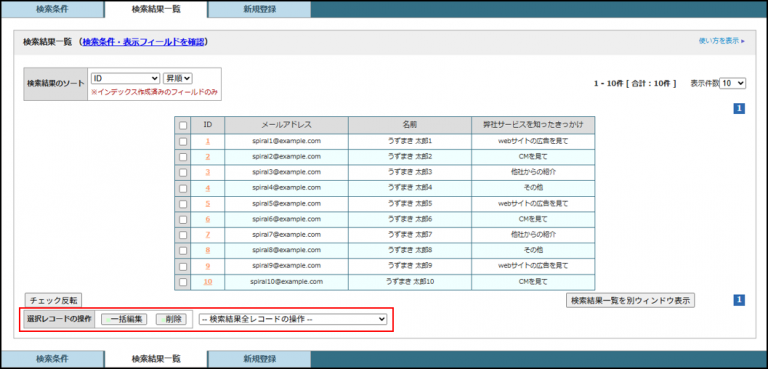Check the row for spiral1@example.com
This screenshot has height=369, width=768.
pos(183,141)
